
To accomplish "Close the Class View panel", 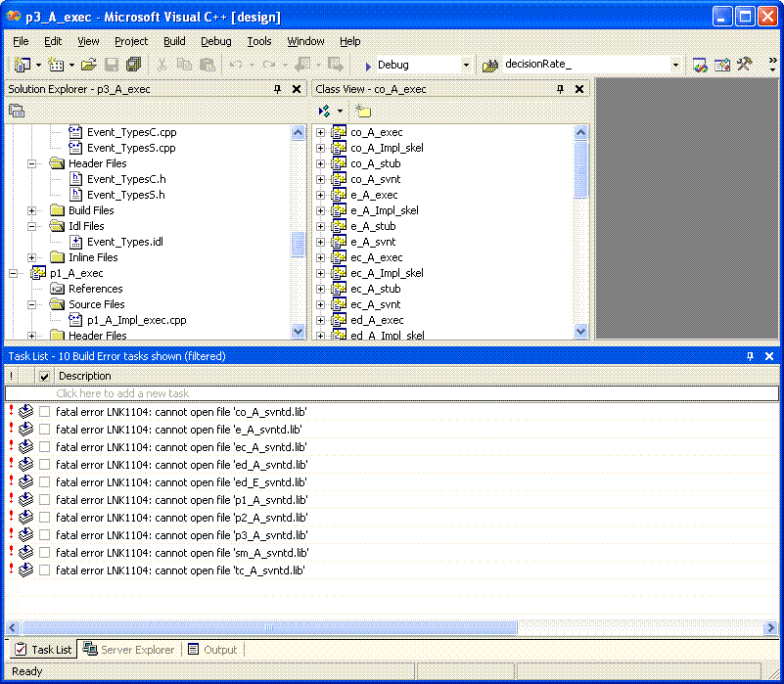I will pyautogui.click(x=579, y=89).
